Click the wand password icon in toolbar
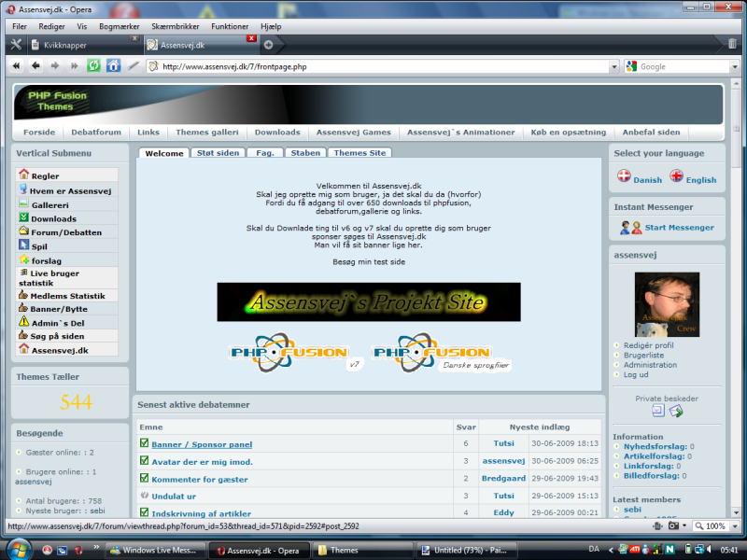The height and width of the screenshot is (560, 747). click(134, 65)
